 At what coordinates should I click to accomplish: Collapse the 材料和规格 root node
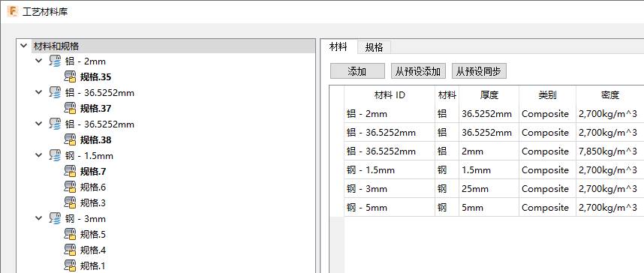(24, 46)
